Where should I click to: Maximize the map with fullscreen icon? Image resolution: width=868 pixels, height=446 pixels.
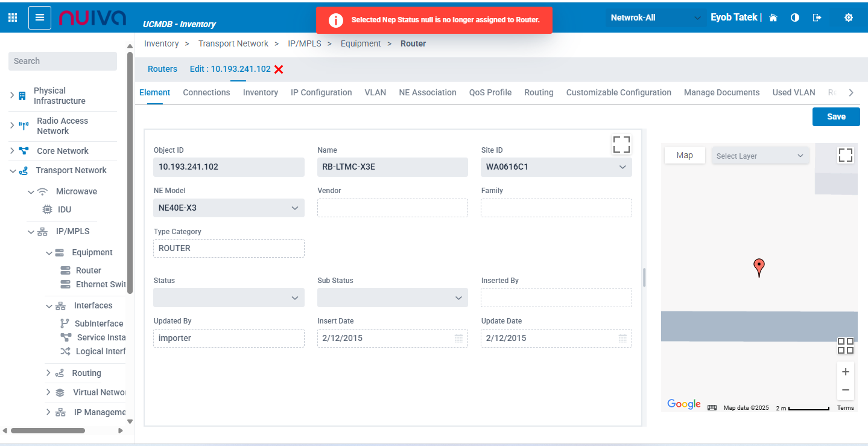(846, 155)
